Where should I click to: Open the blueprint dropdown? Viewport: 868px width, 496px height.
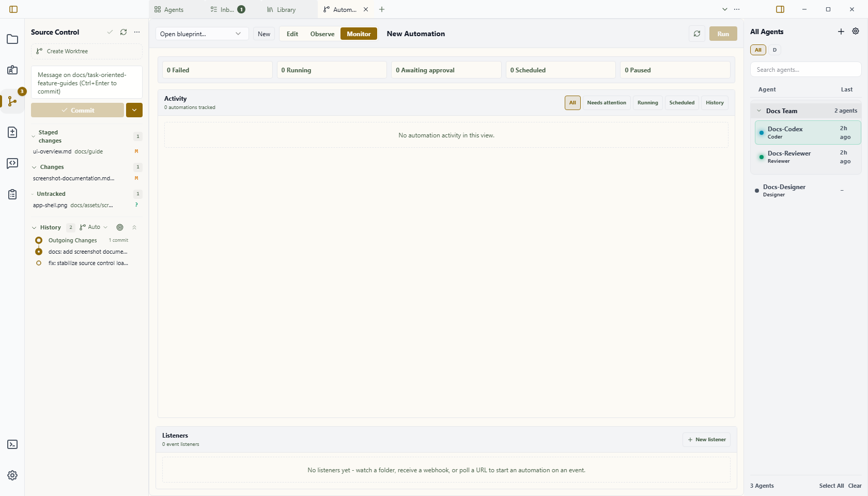point(202,34)
